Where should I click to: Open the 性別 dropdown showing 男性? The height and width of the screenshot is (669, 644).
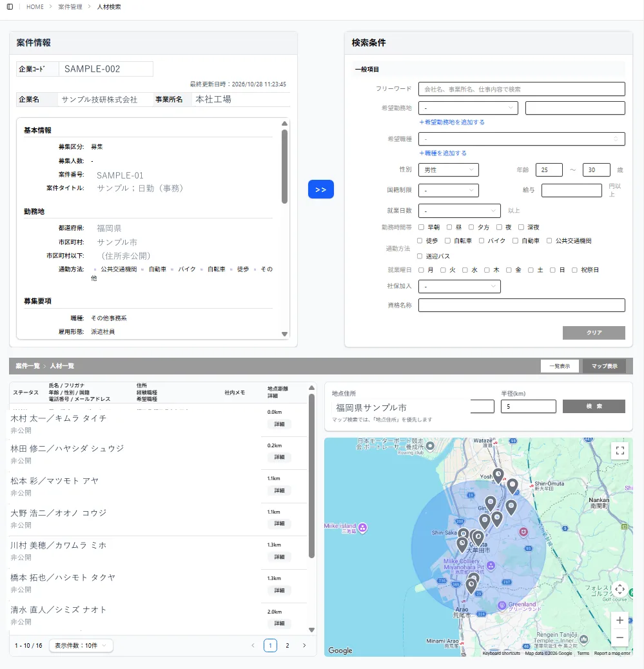pyautogui.click(x=449, y=170)
